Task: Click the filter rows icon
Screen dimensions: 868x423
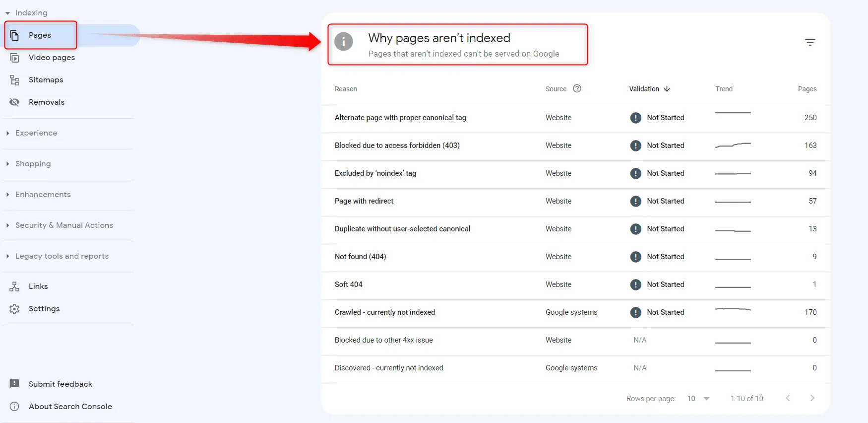Action: 810,43
